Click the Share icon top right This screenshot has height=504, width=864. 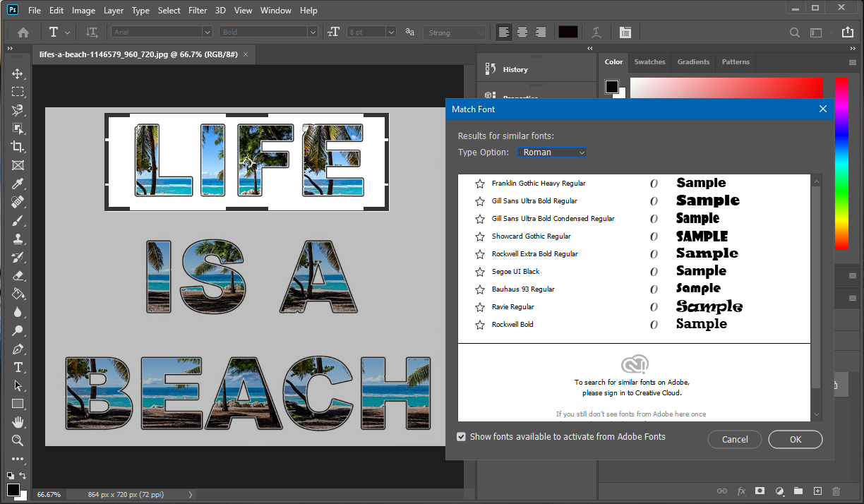click(x=848, y=32)
